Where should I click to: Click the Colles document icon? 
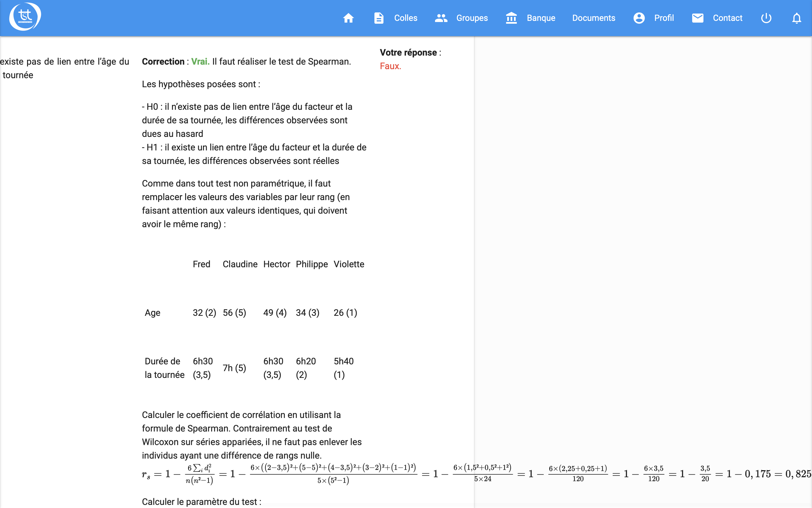point(379,18)
